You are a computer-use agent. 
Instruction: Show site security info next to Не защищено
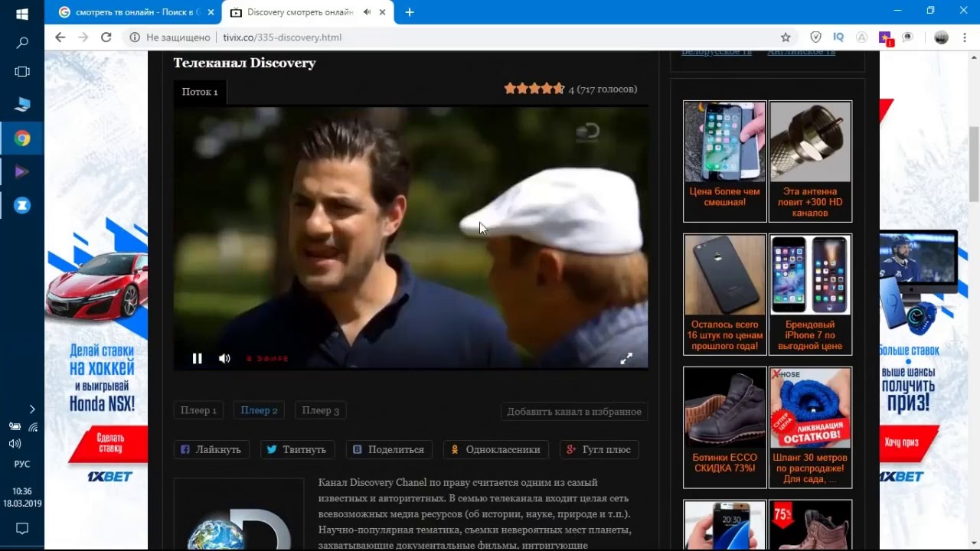pyautogui.click(x=134, y=37)
